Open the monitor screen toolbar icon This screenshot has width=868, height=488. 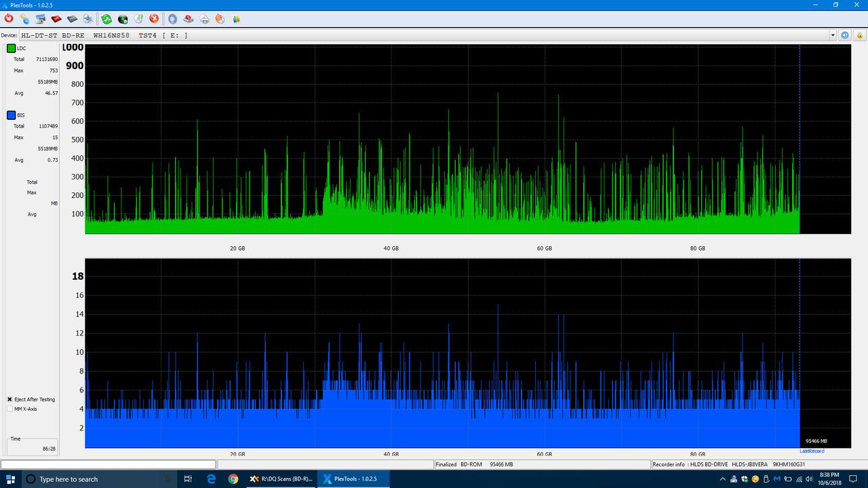pyautogui.click(x=41, y=19)
